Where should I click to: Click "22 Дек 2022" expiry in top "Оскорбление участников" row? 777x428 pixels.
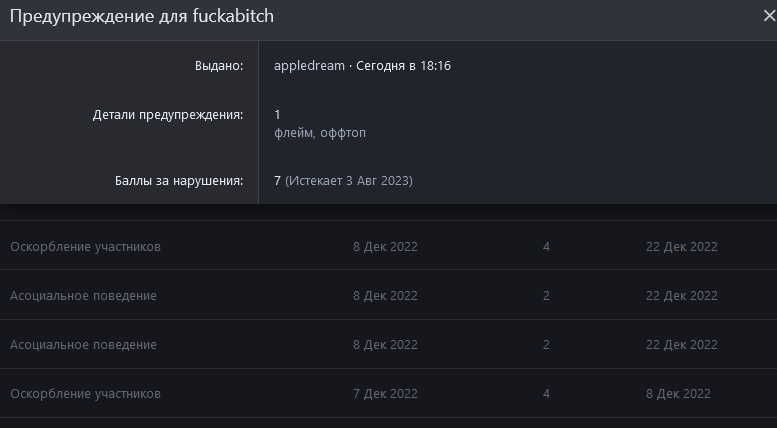(681, 247)
